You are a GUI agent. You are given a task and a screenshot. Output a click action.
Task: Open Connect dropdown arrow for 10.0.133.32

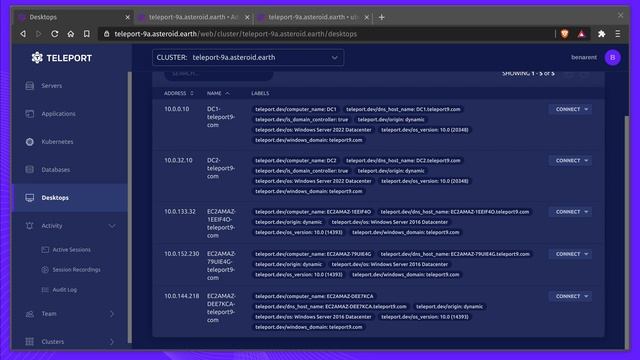coord(587,212)
